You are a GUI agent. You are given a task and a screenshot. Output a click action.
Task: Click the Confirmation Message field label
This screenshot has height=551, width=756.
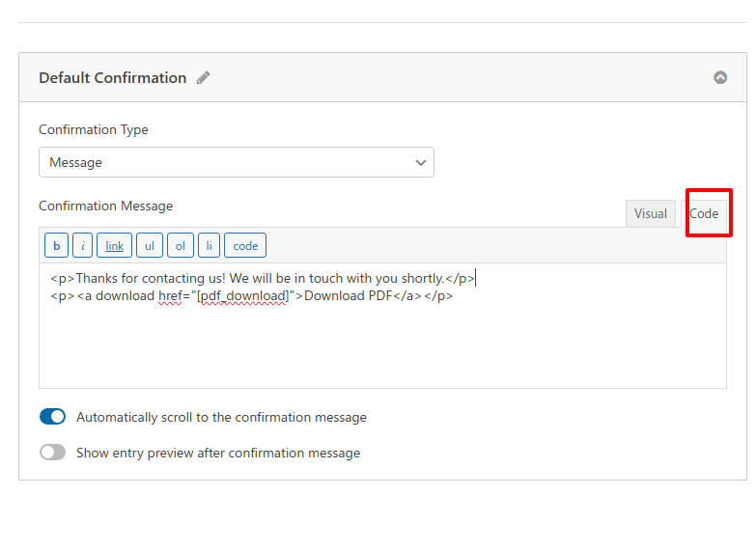tap(105, 206)
